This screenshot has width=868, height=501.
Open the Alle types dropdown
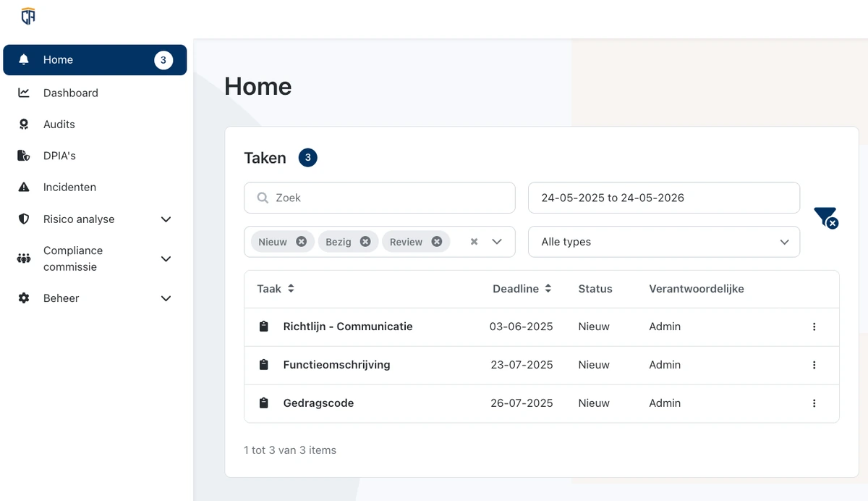click(664, 242)
